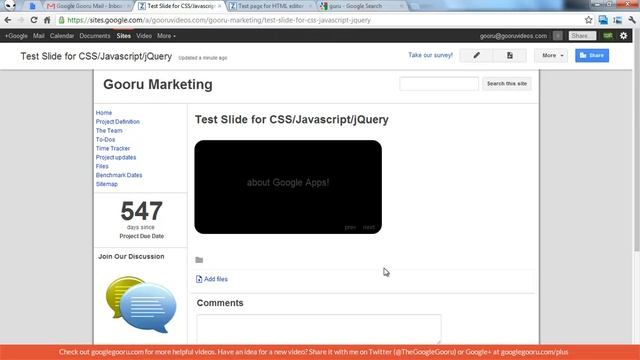
Task: Open the blue extension icon beside bookmark star
Action: pos(603,20)
